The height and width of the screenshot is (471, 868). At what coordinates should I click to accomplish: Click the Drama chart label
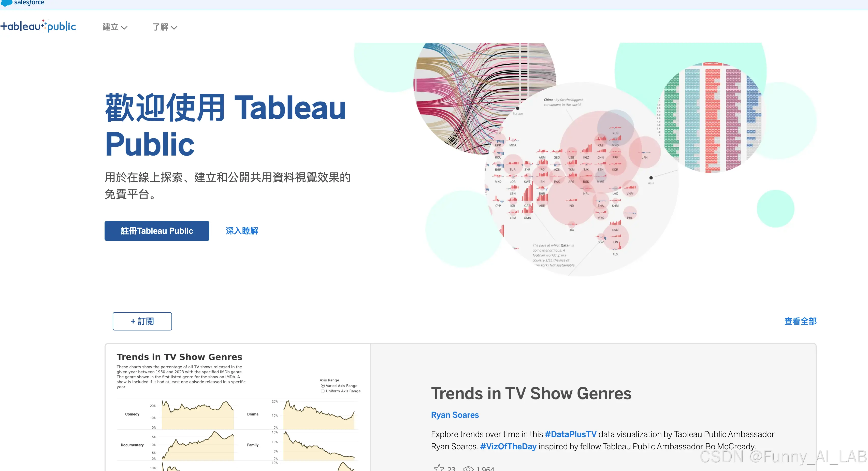click(253, 414)
